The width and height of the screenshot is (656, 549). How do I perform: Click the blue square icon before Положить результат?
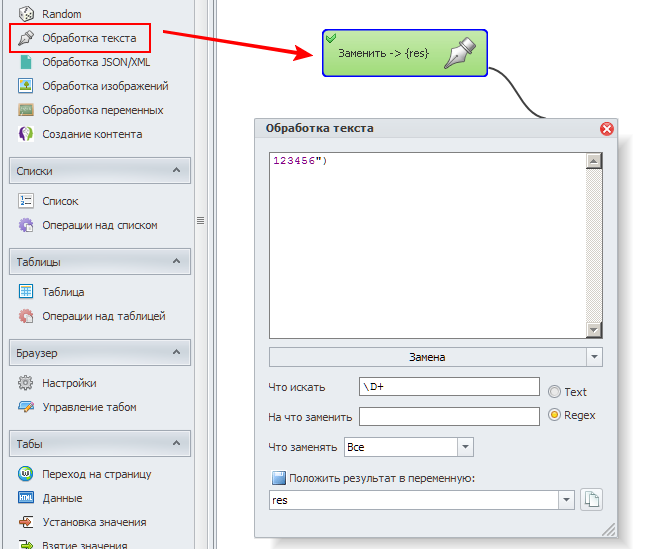pos(279,478)
